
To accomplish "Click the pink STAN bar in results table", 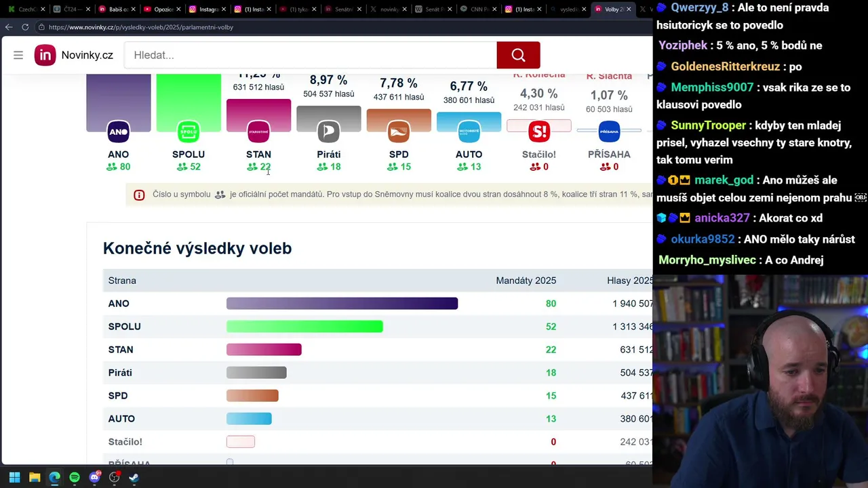I will (264, 350).
